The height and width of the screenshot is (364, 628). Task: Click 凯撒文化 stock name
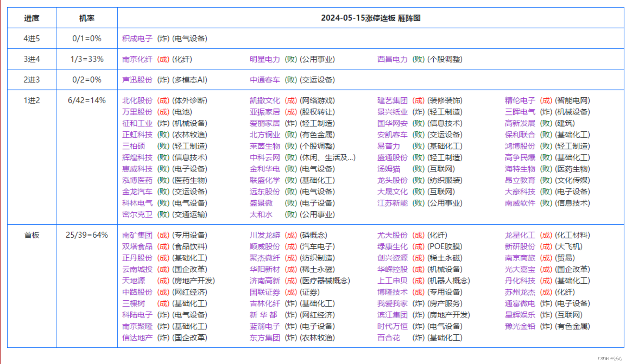point(265,100)
